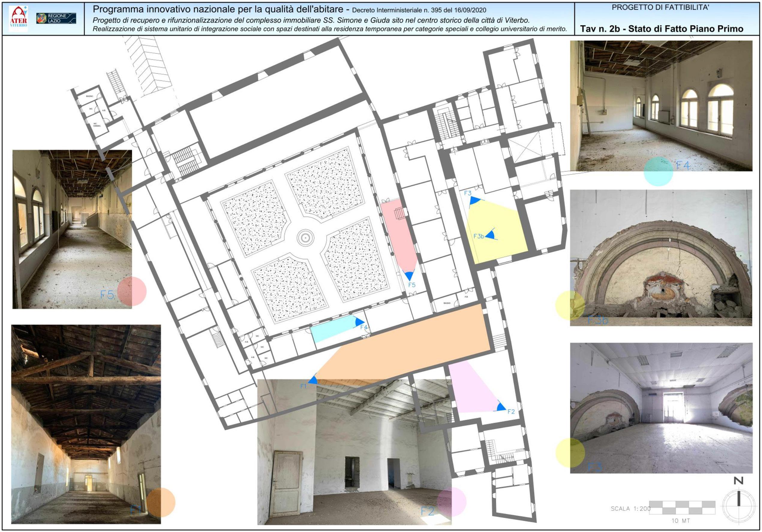Click the fountain circle in courtyard center
The image size is (762, 532).
click(305, 237)
